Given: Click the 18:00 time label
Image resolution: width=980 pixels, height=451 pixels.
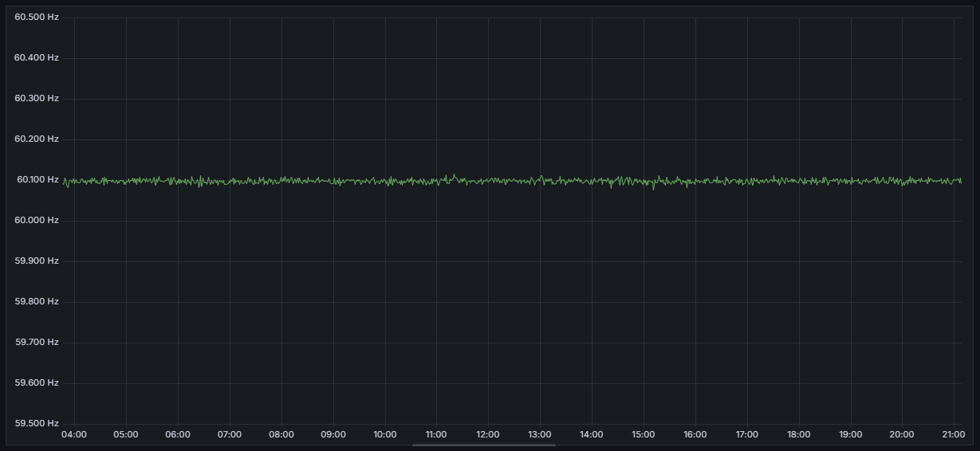Looking at the screenshot, I should click(799, 434).
